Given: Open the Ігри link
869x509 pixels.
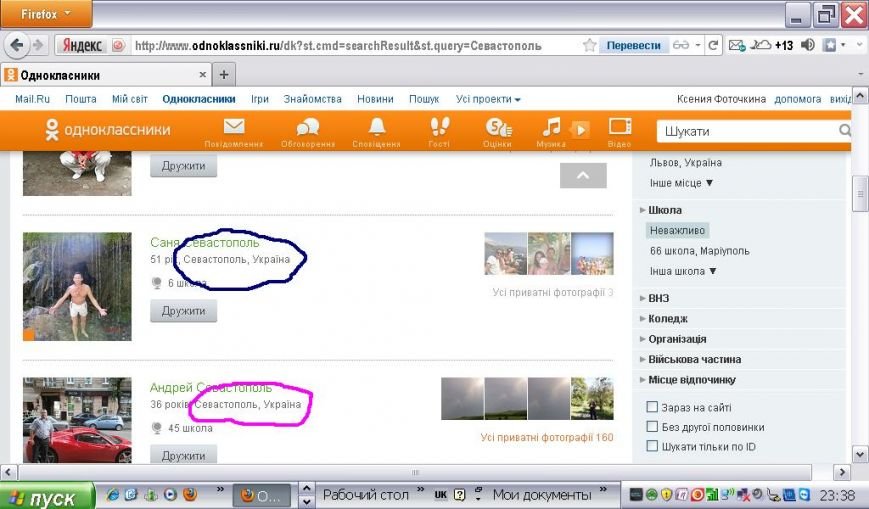Looking at the screenshot, I should pyautogui.click(x=260, y=99).
